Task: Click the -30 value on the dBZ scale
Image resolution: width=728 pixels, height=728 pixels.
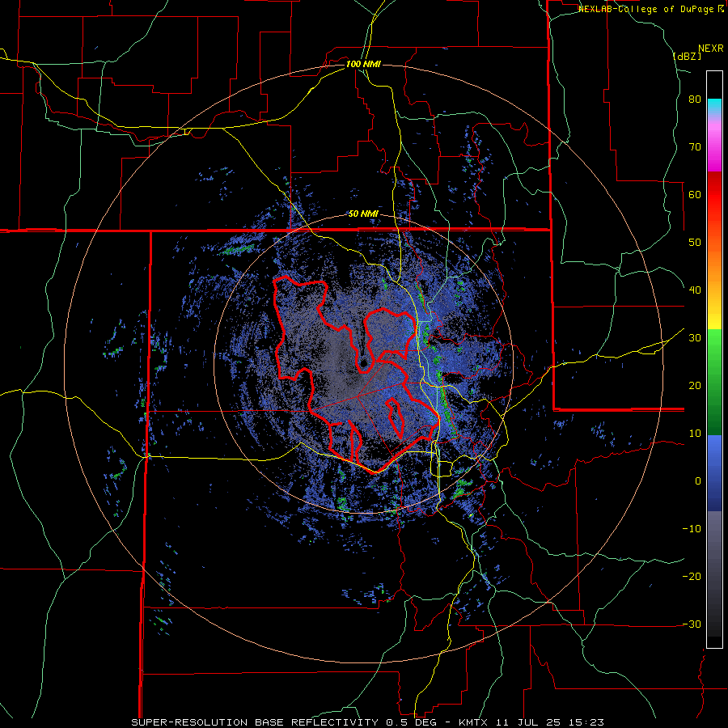Action: 692,624
